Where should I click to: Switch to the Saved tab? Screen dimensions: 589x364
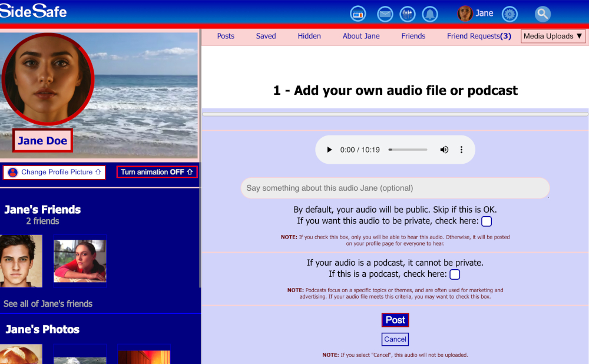click(x=266, y=36)
